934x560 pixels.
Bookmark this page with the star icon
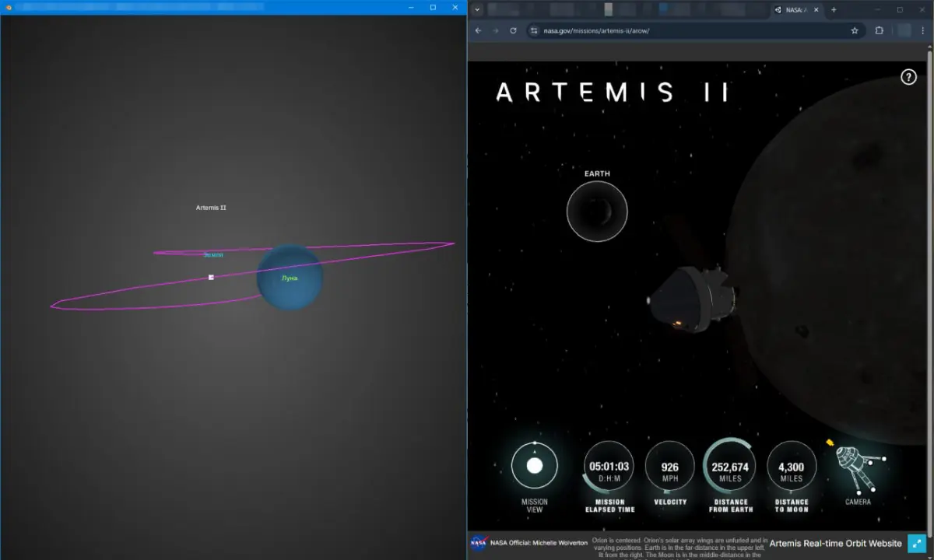pyautogui.click(x=855, y=30)
